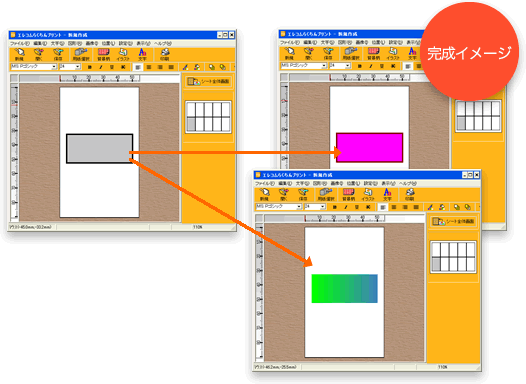The width and height of the screenshot is (526, 384).
Task: Click 印刷 print icon in gray-rectangle window
Action: [x=164, y=54]
